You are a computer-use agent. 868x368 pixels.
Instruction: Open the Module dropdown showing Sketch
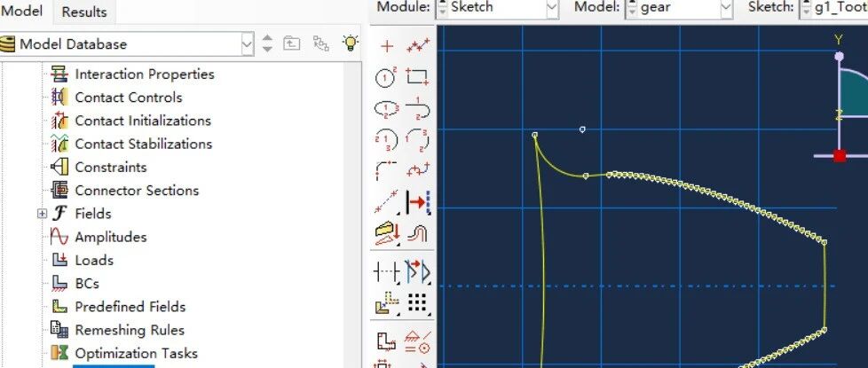click(x=552, y=7)
